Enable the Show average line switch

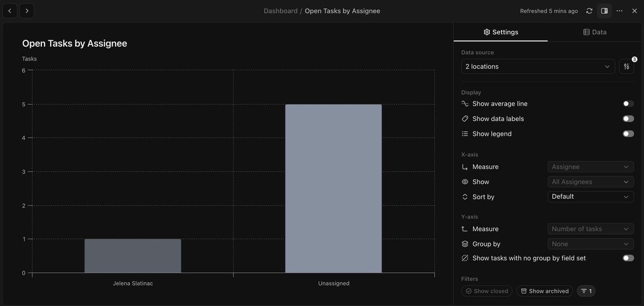click(628, 104)
